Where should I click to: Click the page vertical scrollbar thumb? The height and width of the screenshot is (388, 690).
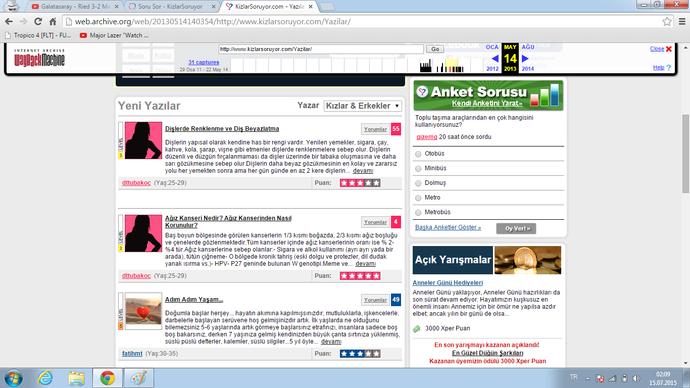click(685, 153)
